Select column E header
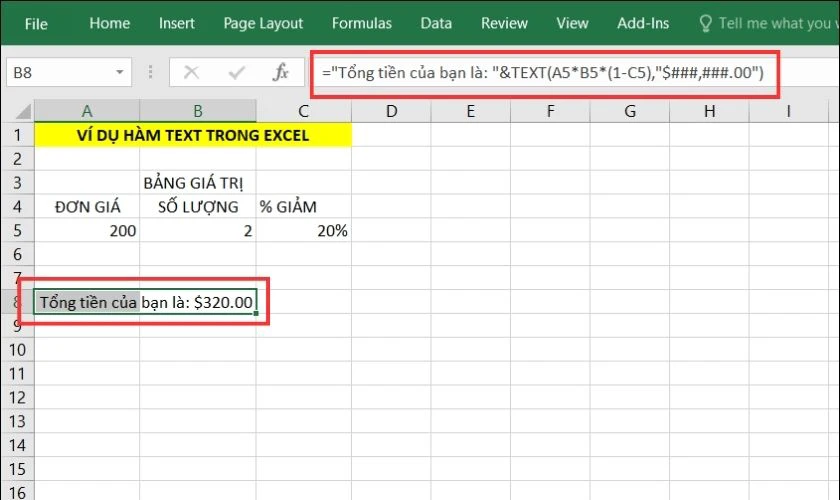Screen dimensions: 840x500 click(x=470, y=111)
